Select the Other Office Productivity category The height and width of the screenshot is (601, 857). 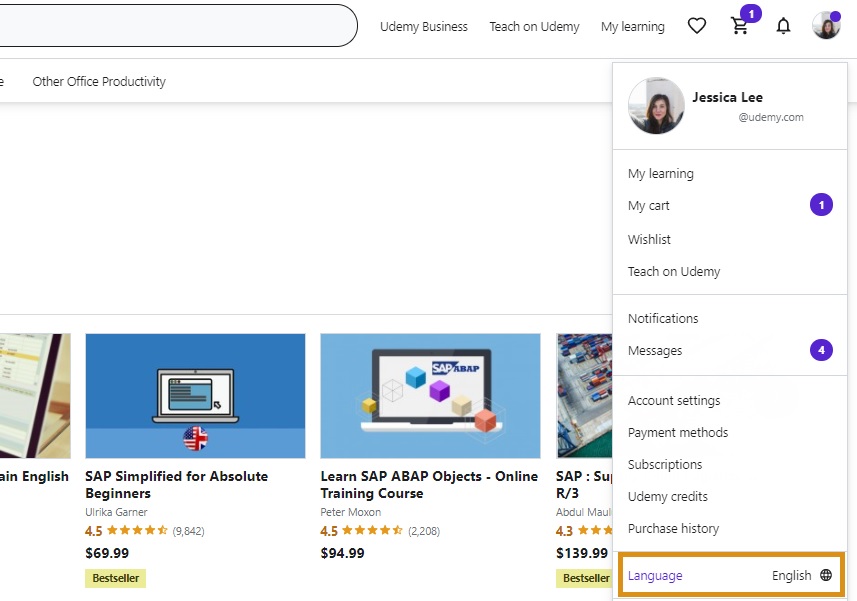coord(99,81)
